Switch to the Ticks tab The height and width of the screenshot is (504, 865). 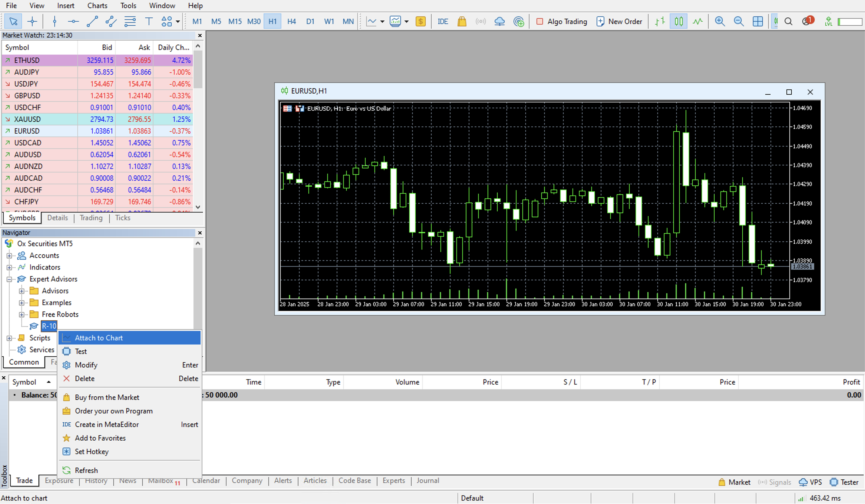122,218
